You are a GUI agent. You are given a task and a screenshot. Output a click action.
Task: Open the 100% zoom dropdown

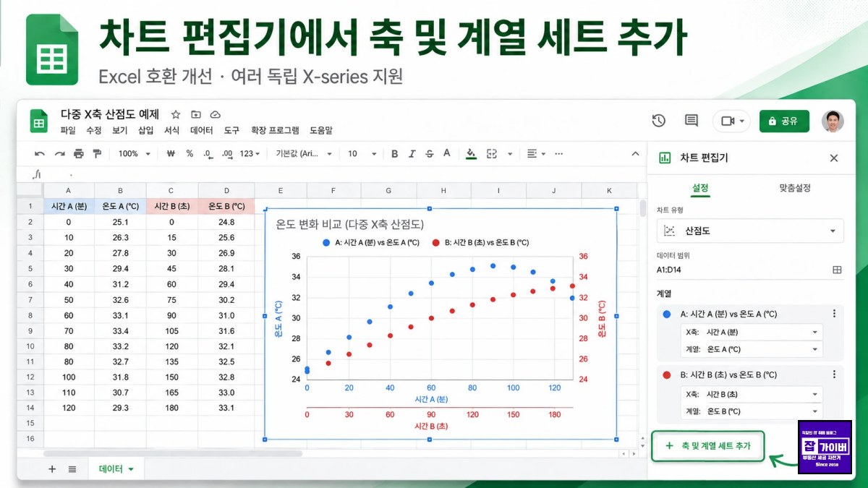[x=135, y=154]
